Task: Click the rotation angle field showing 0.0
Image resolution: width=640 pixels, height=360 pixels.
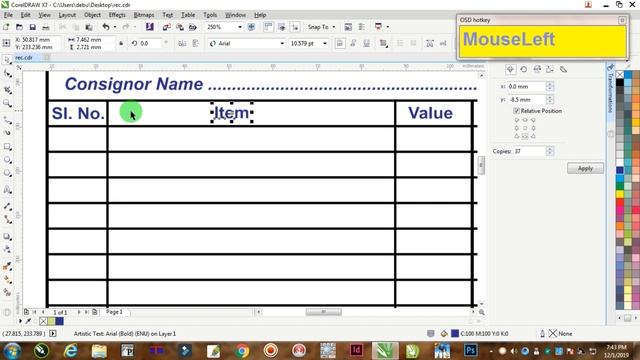Action: pyautogui.click(x=149, y=43)
